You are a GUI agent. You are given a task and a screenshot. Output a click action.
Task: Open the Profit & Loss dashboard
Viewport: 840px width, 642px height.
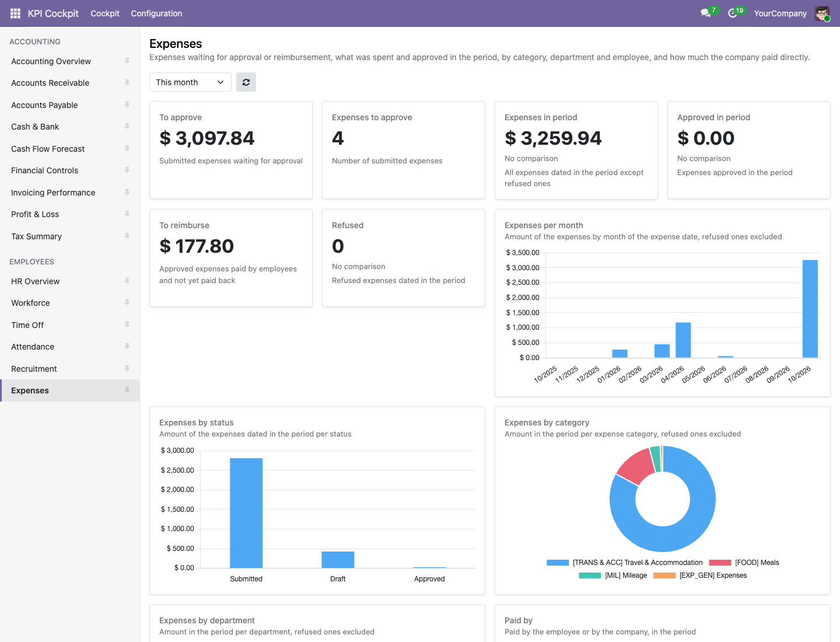(x=70, y=214)
